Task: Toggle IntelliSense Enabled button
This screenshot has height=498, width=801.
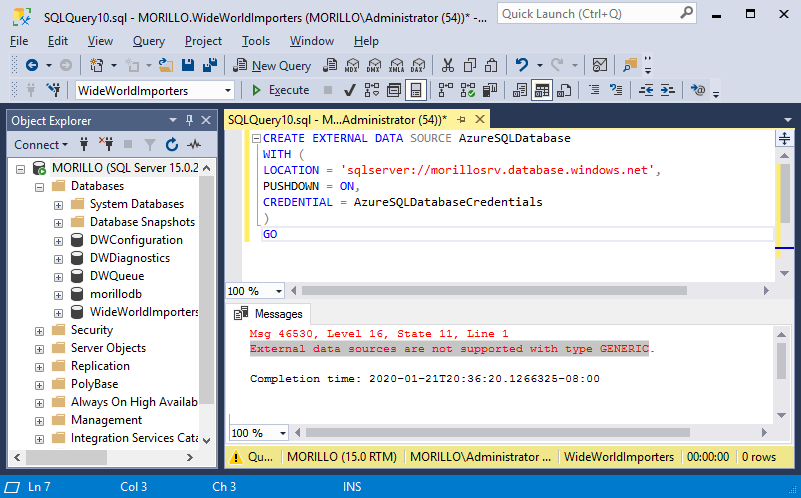Action: pyautogui.click(x=416, y=90)
